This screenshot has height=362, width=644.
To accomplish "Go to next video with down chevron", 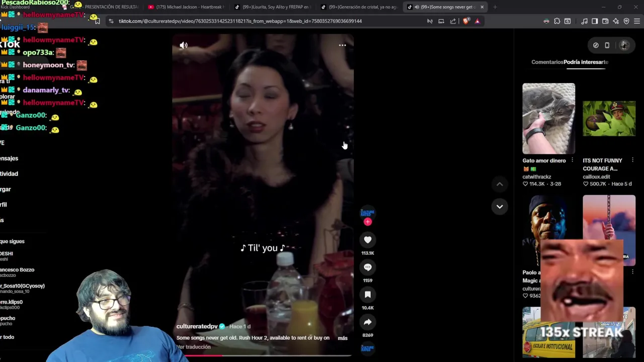I will coord(500,207).
